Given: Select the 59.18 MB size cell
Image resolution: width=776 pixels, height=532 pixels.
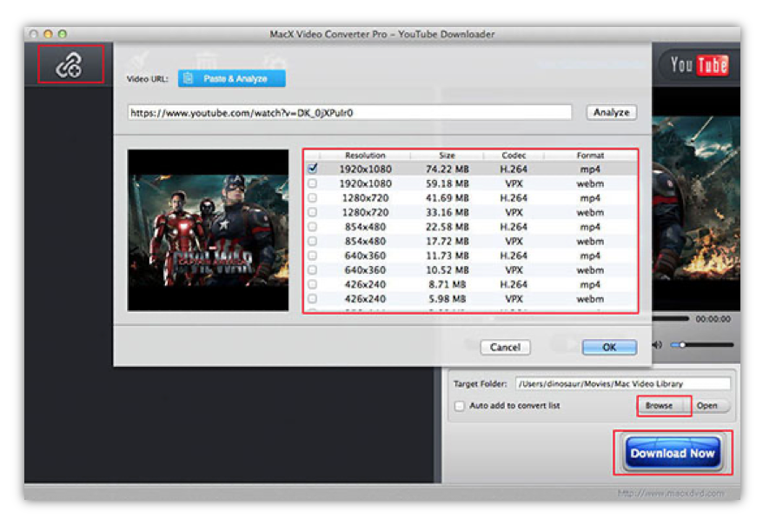Looking at the screenshot, I should point(447,183).
